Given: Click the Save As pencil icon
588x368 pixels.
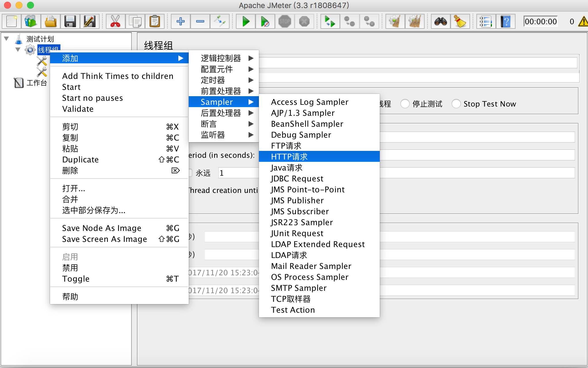Looking at the screenshot, I should click(90, 22).
